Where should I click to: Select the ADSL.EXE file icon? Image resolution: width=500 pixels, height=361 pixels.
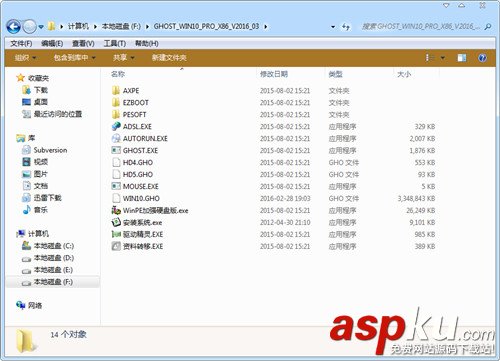116,126
